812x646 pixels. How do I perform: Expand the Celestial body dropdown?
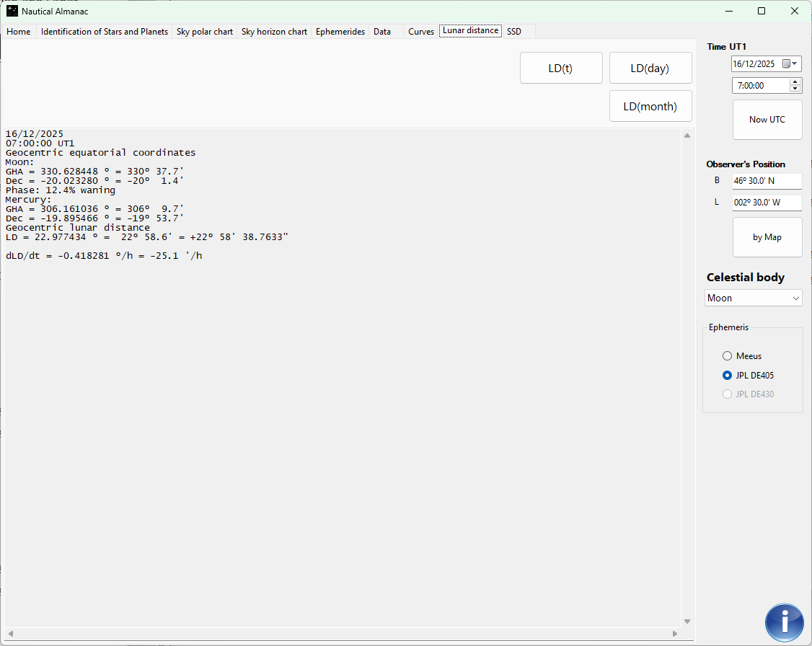(x=795, y=298)
